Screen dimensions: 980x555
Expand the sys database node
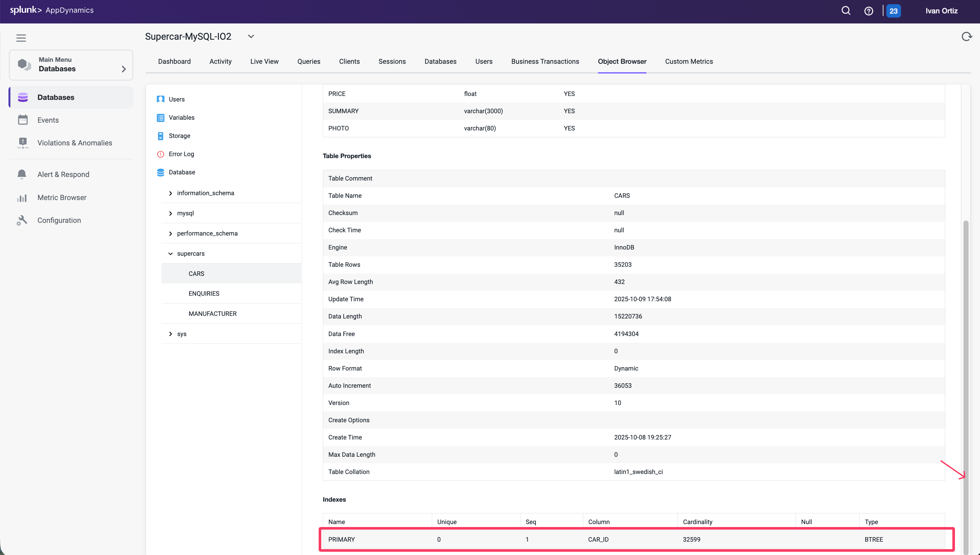(x=170, y=334)
